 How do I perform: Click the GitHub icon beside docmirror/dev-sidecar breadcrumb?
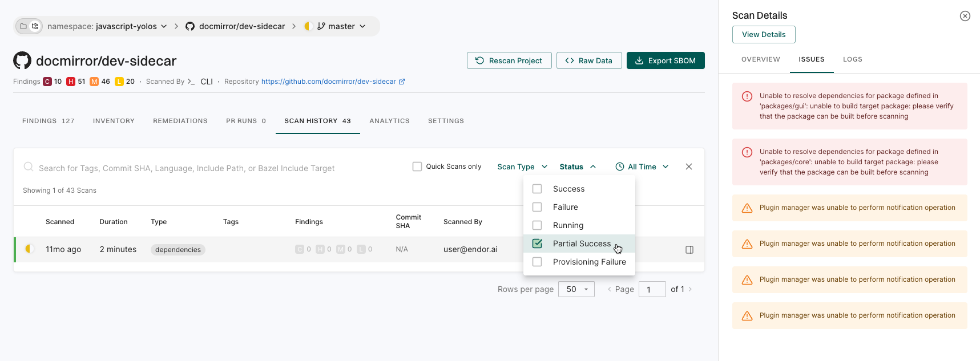(190, 26)
